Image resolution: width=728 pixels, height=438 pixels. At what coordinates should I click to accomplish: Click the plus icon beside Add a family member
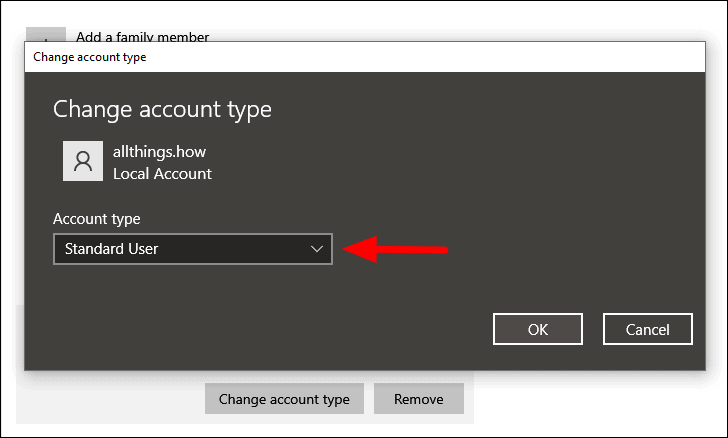46,35
